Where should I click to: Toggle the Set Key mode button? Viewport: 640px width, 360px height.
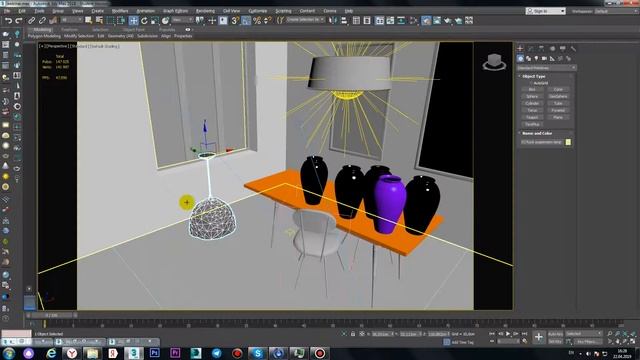click(555, 341)
